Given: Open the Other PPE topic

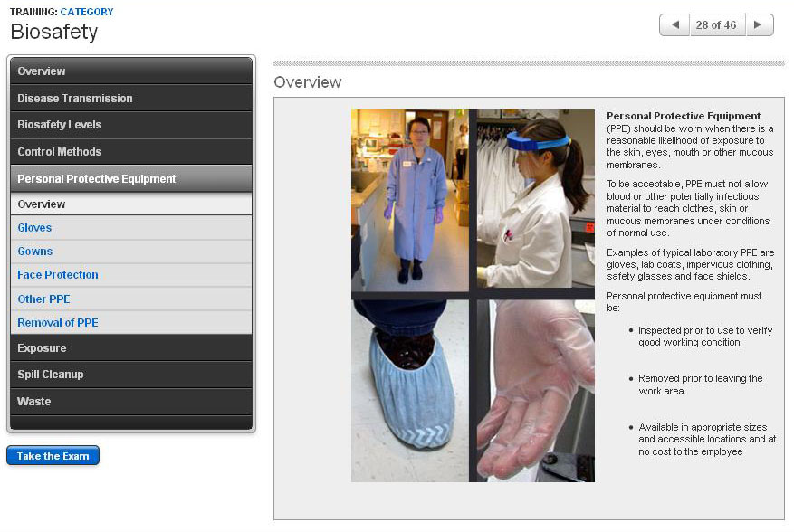Looking at the screenshot, I should tap(43, 299).
